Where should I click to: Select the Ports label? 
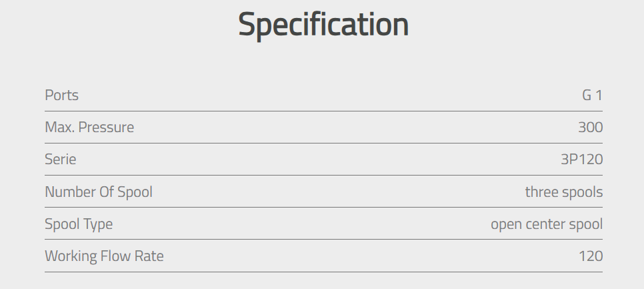pos(61,95)
